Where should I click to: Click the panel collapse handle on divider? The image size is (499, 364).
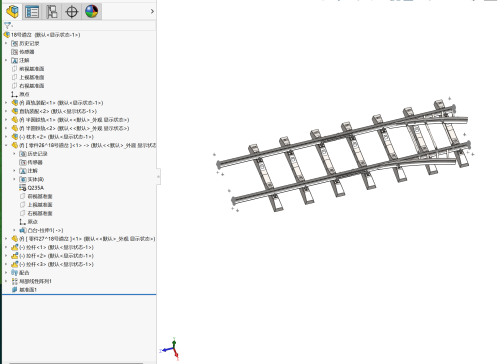pyautogui.click(x=159, y=176)
